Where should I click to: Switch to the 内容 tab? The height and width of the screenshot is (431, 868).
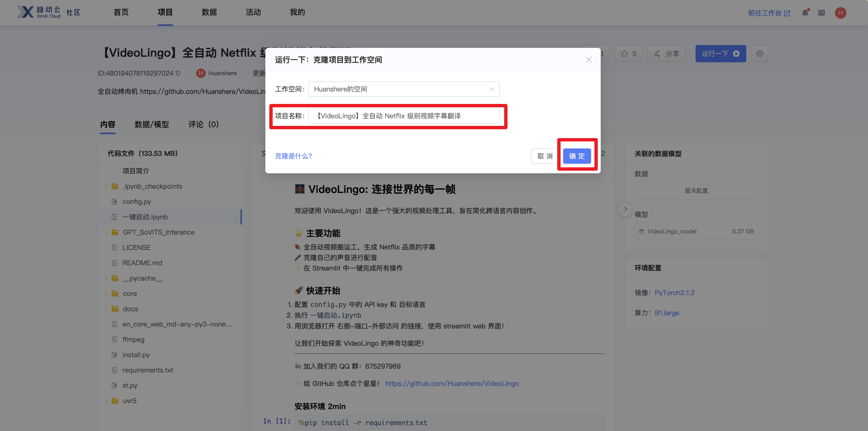point(107,124)
